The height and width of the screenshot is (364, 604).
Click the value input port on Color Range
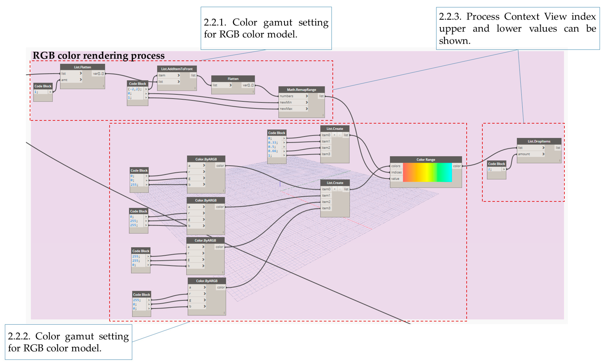396,179
